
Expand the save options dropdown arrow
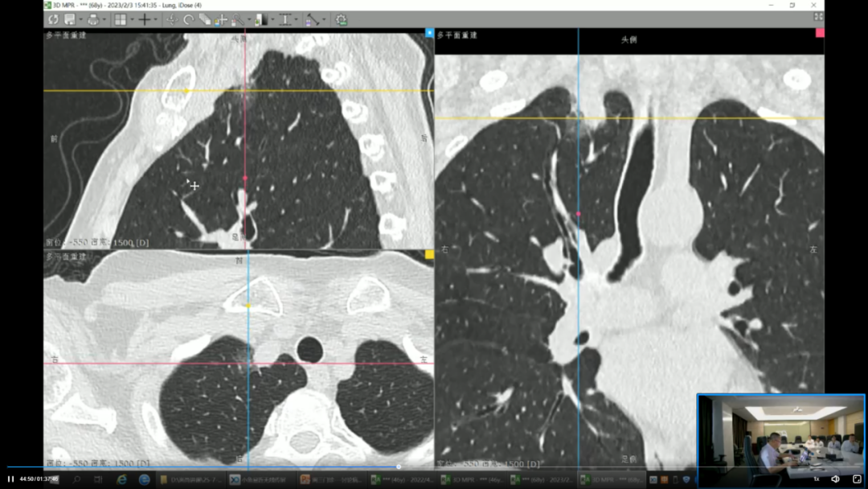pyautogui.click(x=81, y=19)
